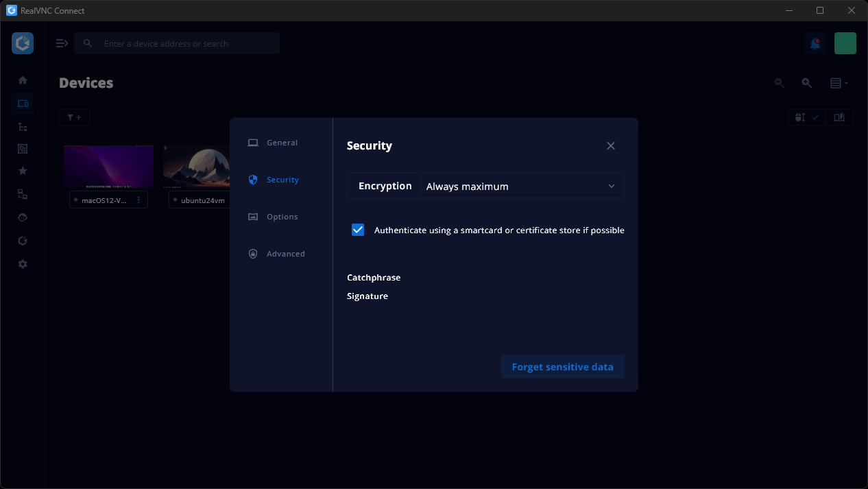
Task: Zoom in device thumbnails
Action: (x=807, y=83)
